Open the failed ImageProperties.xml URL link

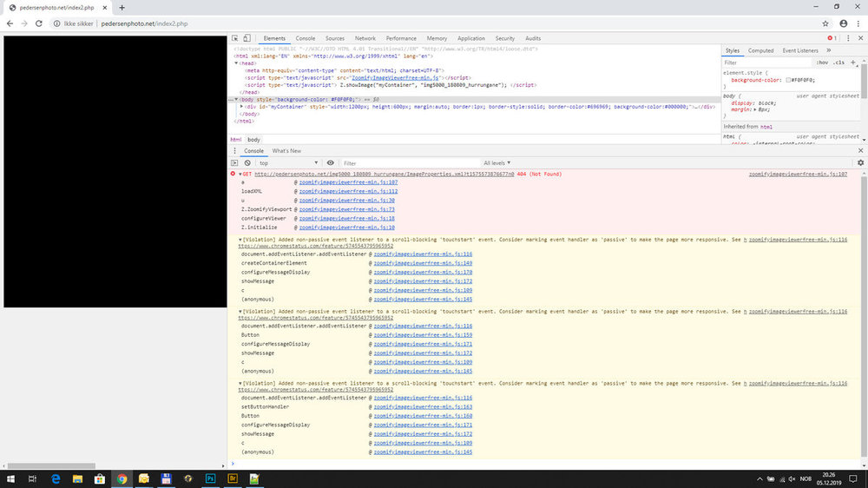[385, 174]
